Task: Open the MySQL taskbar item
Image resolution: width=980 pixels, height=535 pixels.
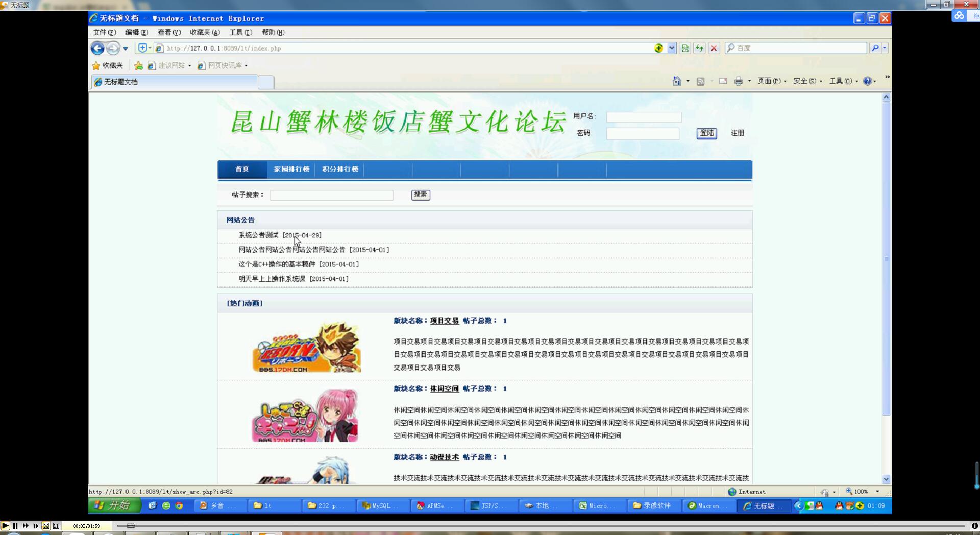Action: [383, 505]
